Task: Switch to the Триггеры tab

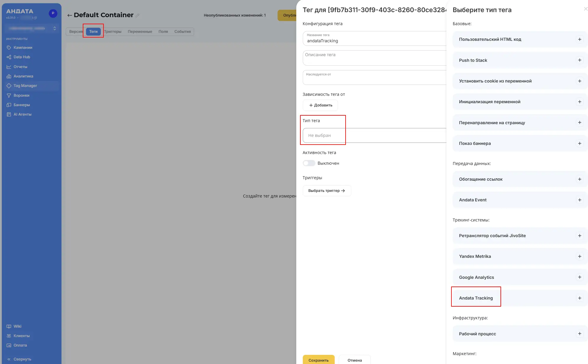Action: click(x=113, y=32)
